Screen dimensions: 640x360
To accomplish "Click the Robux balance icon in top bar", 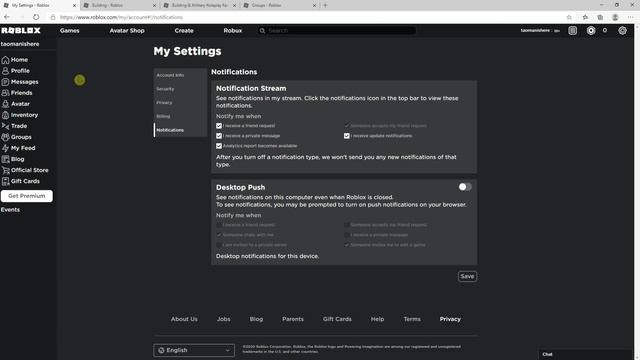I will pos(591,31).
